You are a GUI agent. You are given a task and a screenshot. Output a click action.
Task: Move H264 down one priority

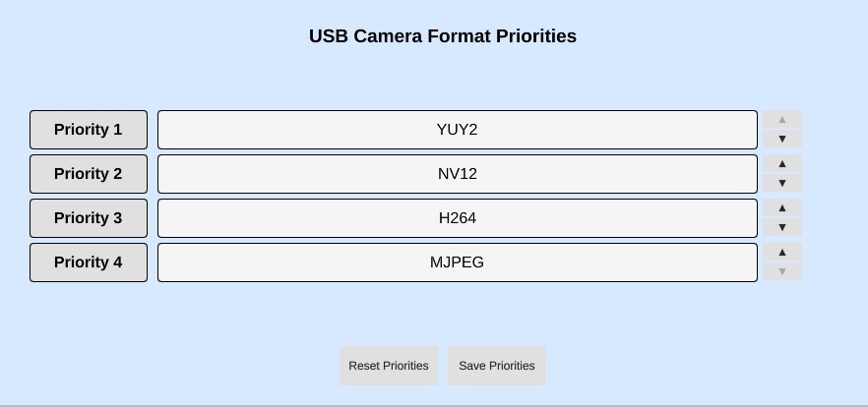pyautogui.click(x=782, y=227)
